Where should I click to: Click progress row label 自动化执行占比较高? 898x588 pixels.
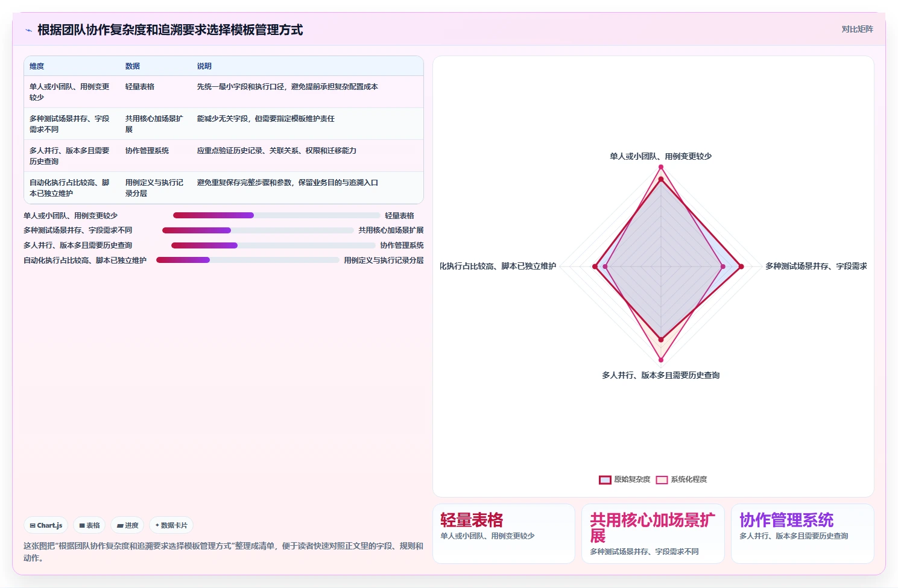(x=85, y=260)
